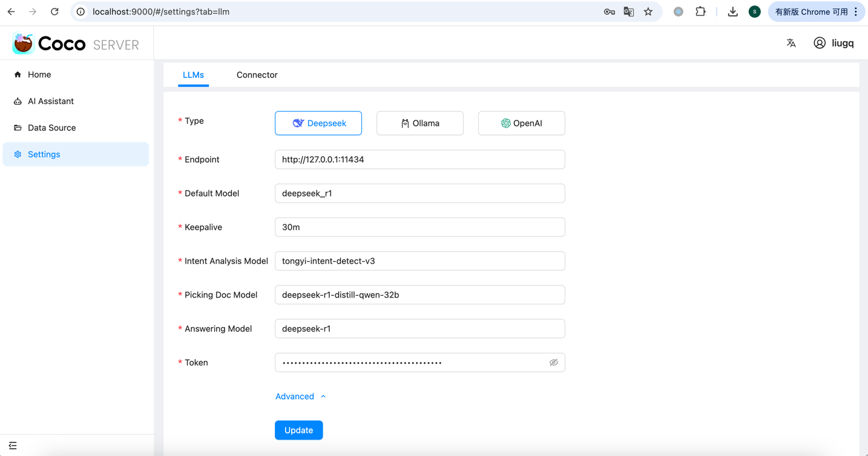This screenshot has width=868, height=456.
Task: Click the browser address bar URL
Action: point(161,11)
